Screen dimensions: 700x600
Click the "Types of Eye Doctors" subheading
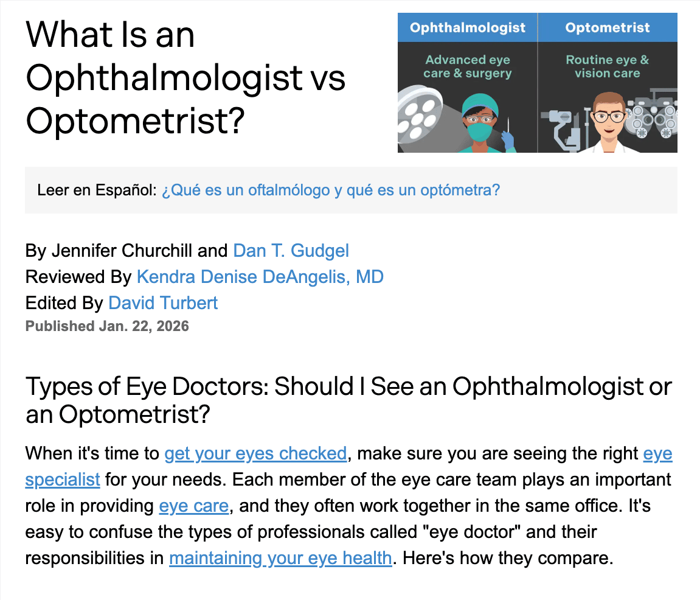[348, 400]
